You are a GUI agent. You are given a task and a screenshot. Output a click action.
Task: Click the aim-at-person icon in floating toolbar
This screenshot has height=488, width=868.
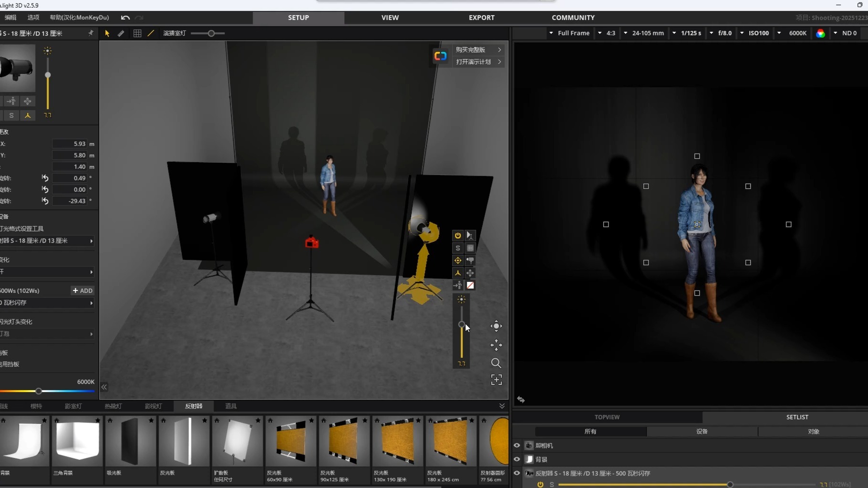pos(458,285)
